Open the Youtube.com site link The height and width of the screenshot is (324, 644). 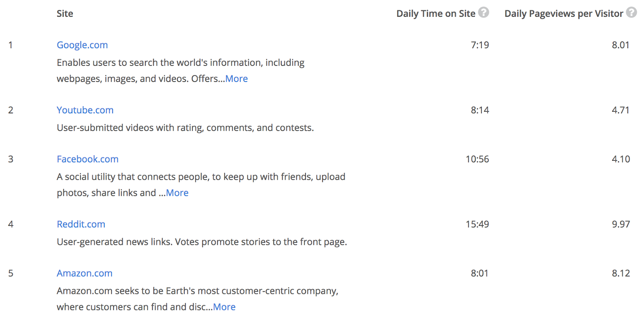85,110
